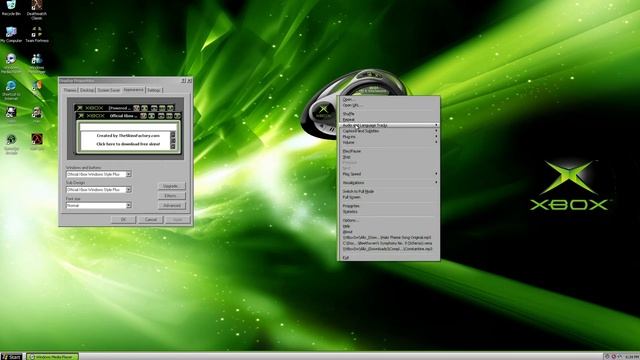Expand Plug-ins submenu

[389, 137]
